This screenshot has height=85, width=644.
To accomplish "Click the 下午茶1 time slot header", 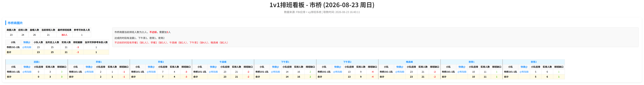I will point(285,62).
